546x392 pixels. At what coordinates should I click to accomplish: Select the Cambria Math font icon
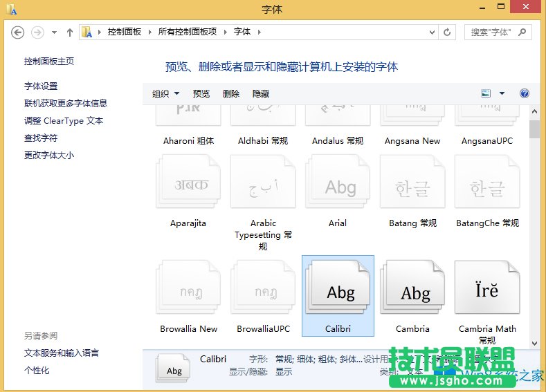point(486,290)
